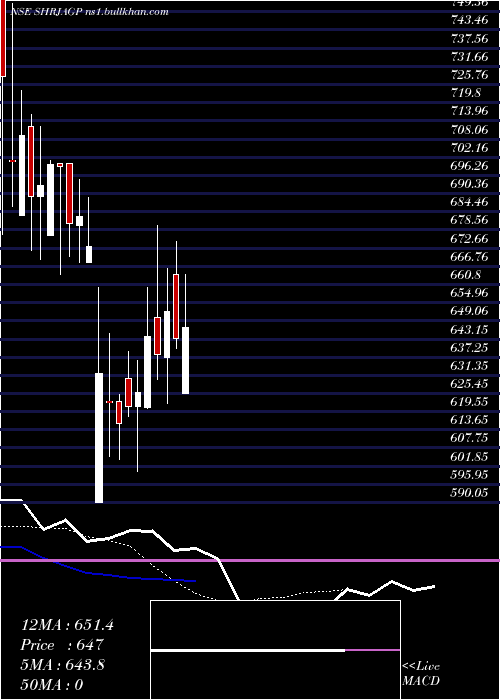
Task: Select the 719.8 price axis label
Action: [x=465, y=93]
